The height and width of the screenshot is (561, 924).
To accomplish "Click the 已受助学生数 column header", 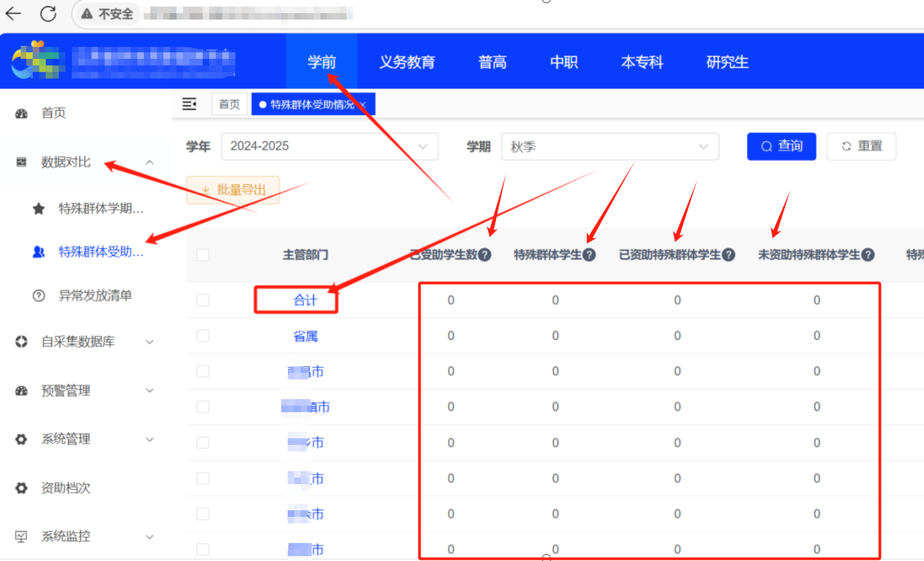I will click(x=444, y=255).
